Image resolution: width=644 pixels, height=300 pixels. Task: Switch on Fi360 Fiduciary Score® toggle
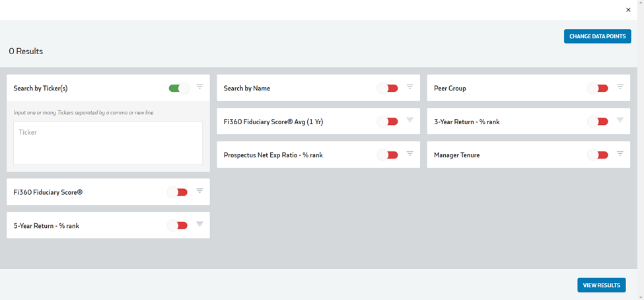tap(177, 192)
